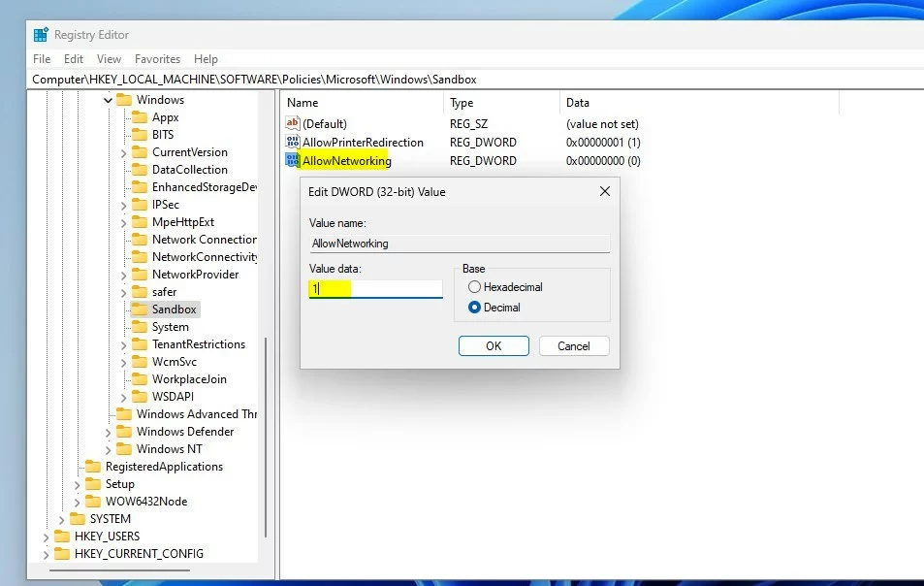This screenshot has width=924, height=586.
Task: Expand the NetworkProvider tree node
Action: click(123, 275)
